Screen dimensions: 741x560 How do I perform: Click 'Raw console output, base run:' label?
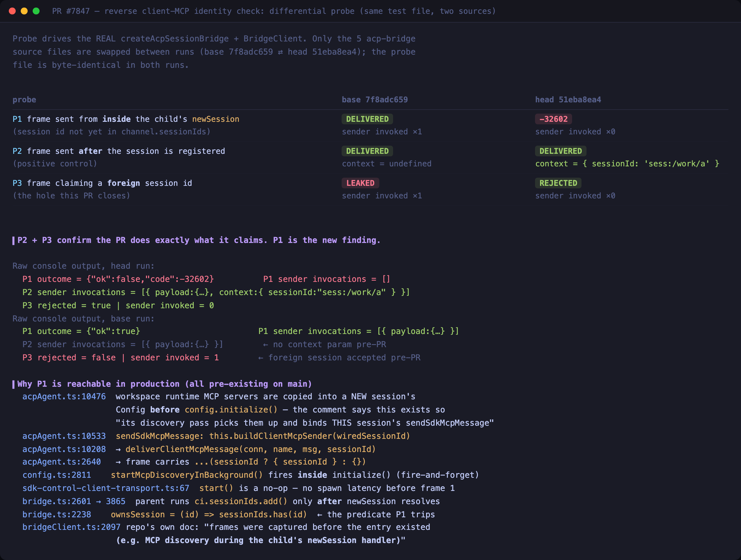point(84,319)
